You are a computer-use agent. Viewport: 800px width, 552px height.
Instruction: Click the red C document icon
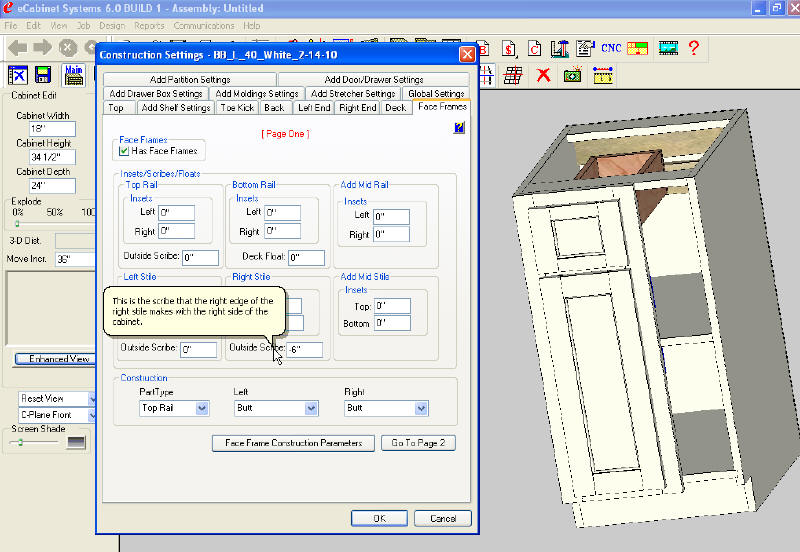coord(534,48)
